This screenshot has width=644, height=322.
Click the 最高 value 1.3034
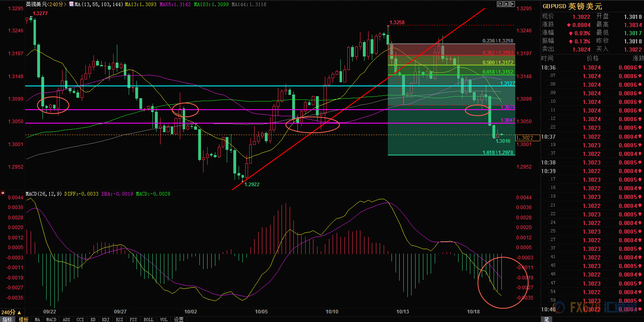(x=633, y=25)
